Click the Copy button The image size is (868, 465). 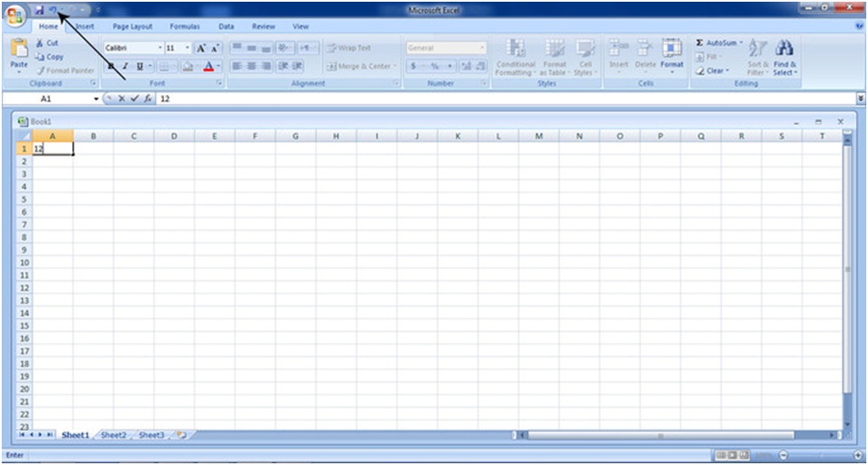pos(50,57)
